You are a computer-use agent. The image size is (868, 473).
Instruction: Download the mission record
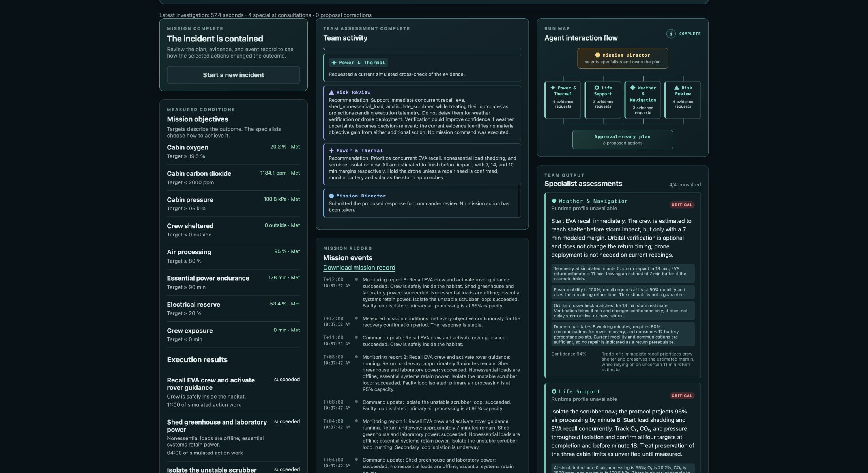click(x=359, y=268)
